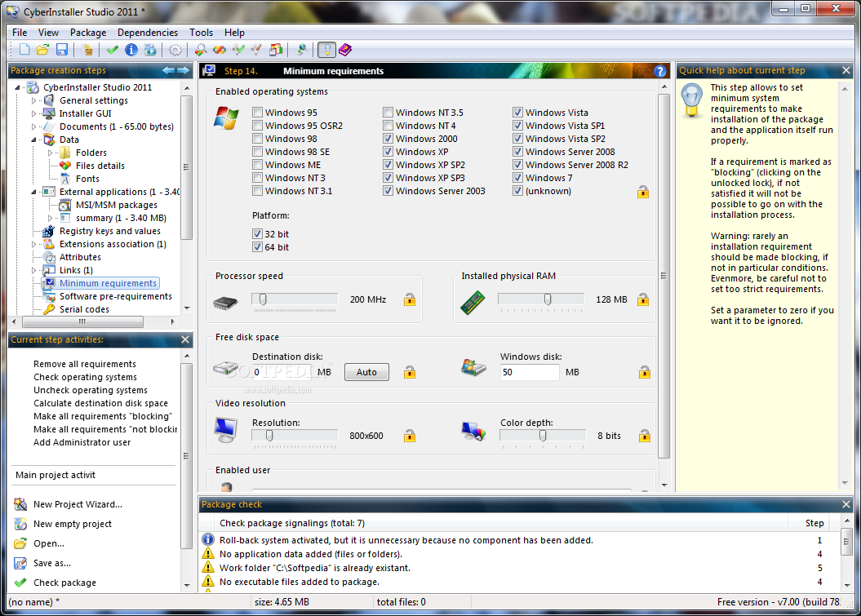Click the New project toolbar icon
The width and height of the screenshot is (861, 616).
(x=24, y=50)
